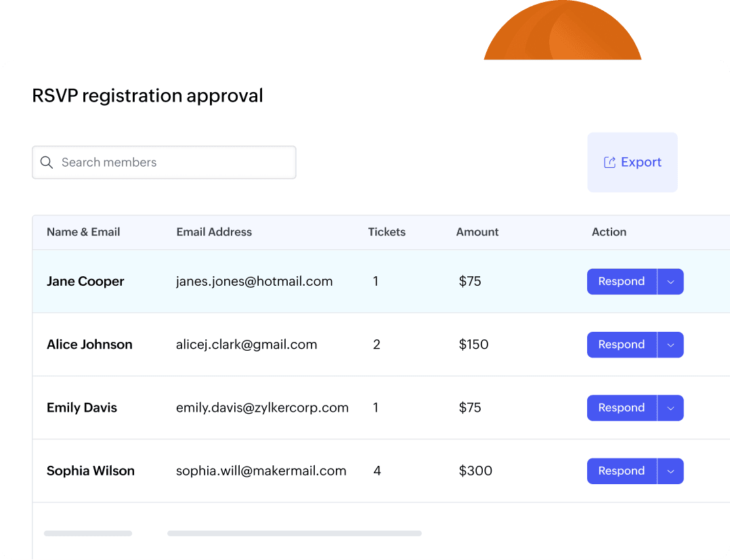Click the Action column header

[x=609, y=232]
